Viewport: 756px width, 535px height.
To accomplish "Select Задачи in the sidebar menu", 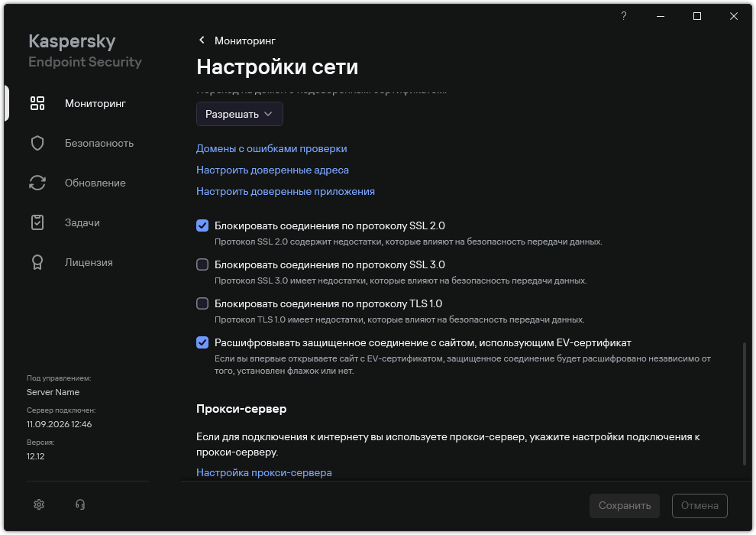I will (82, 222).
